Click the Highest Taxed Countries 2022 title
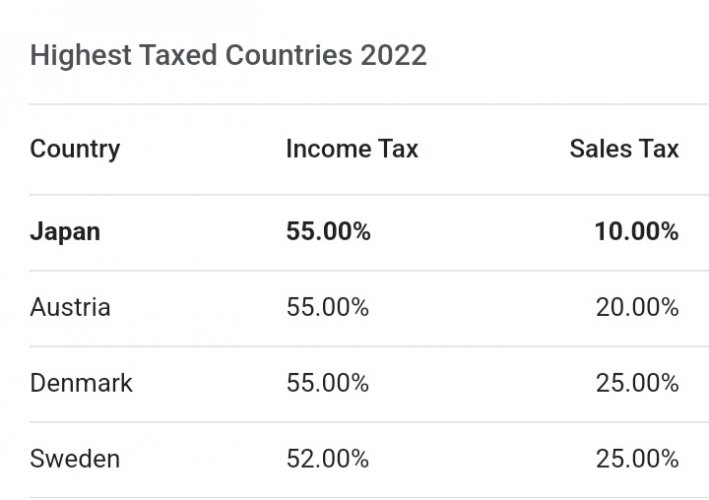 (228, 55)
